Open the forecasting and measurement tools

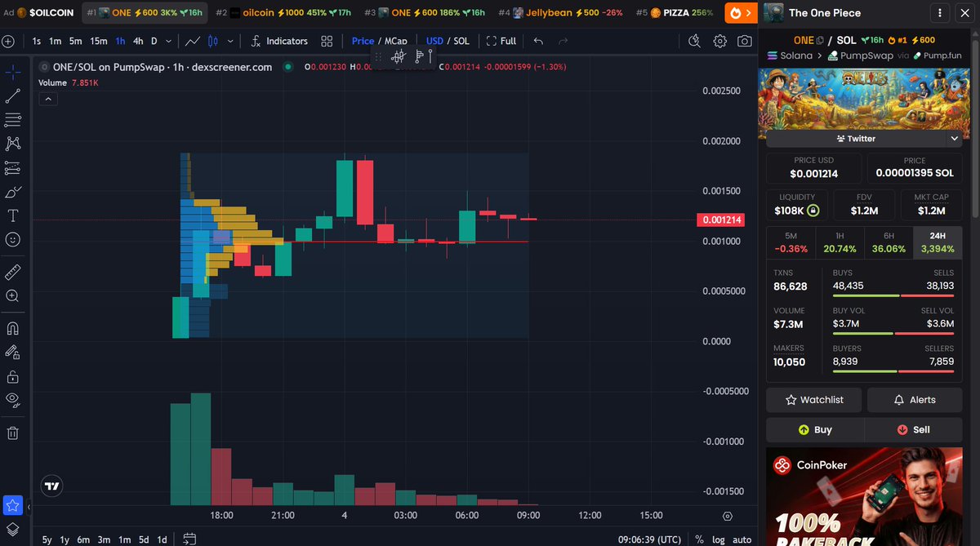13,168
